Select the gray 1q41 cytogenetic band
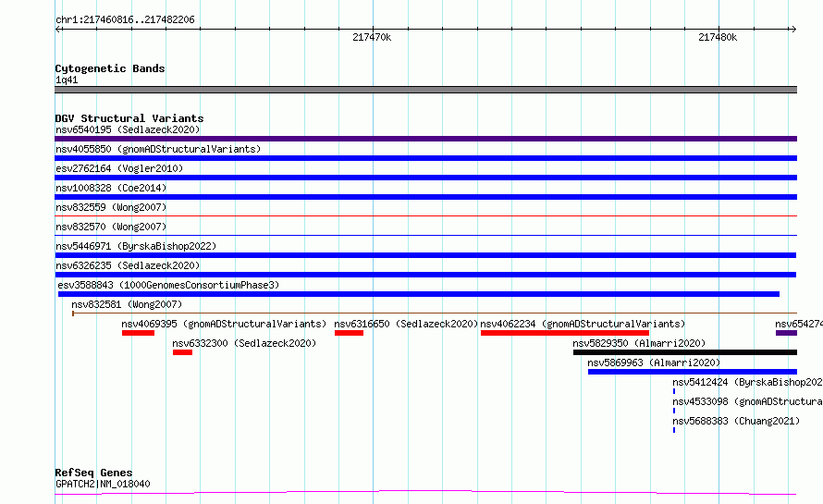 point(425,90)
